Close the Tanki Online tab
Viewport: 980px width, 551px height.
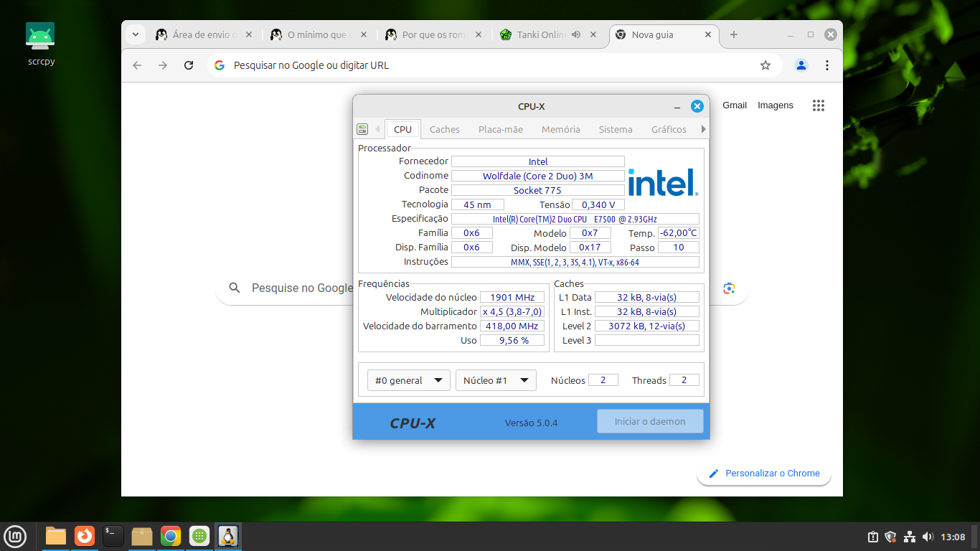coord(593,34)
